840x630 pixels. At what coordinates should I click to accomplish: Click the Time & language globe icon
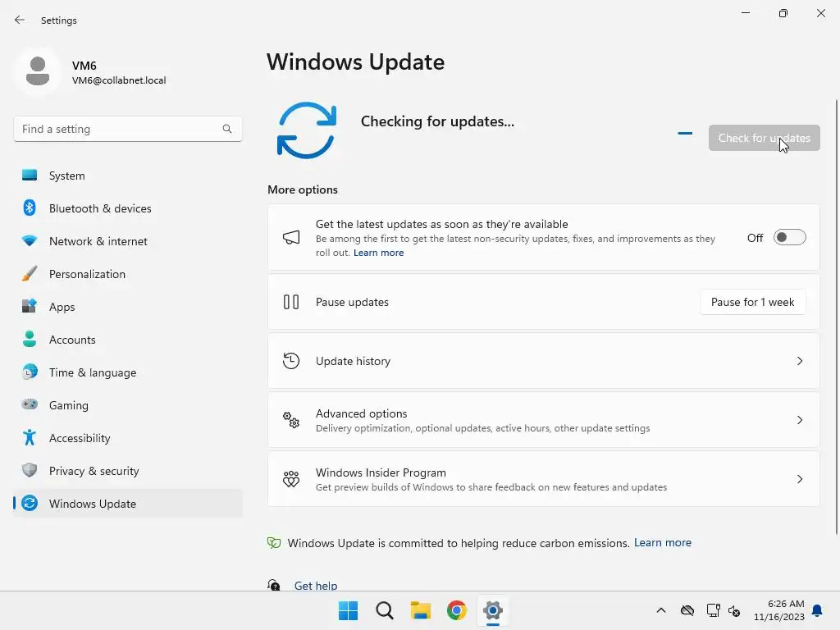(30, 372)
